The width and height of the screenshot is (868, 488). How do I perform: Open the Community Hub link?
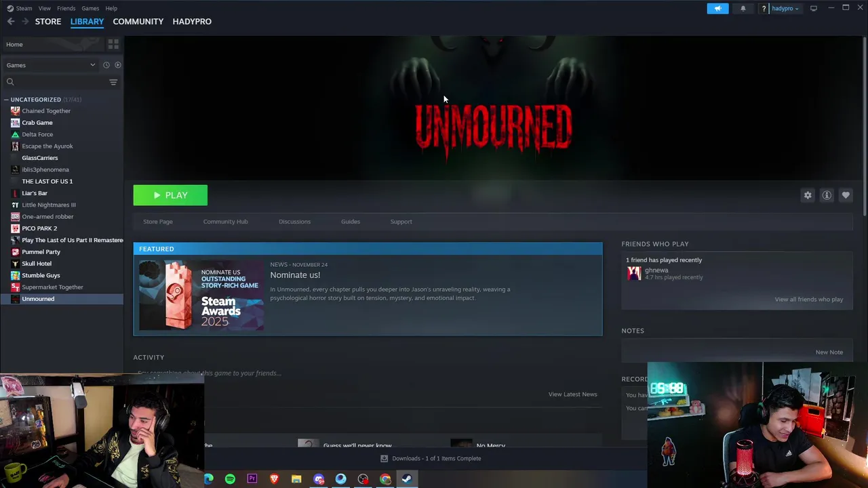coord(225,222)
